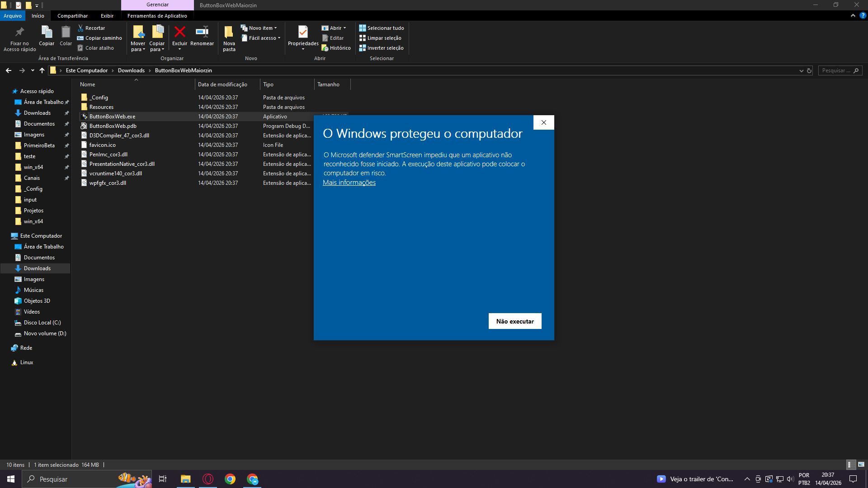868x488 pixels.
Task: Switch to the Início tab
Action: pos(38,15)
